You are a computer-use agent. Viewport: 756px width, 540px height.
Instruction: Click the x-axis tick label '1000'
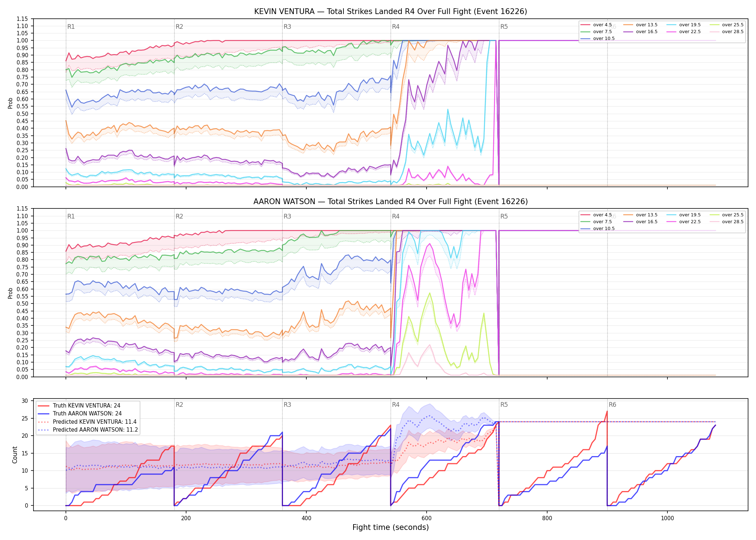(667, 518)
